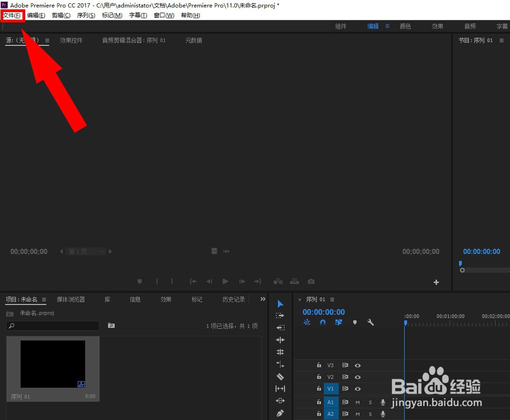
Task: Open the page selector dropdown 第1页
Action: coord(86,252)
